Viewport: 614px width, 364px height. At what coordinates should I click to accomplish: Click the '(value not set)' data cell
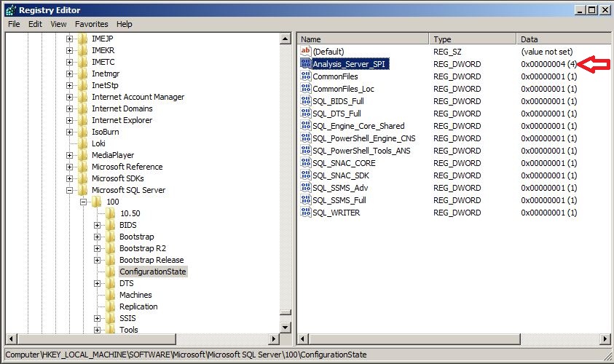click(x=547, y=51)
